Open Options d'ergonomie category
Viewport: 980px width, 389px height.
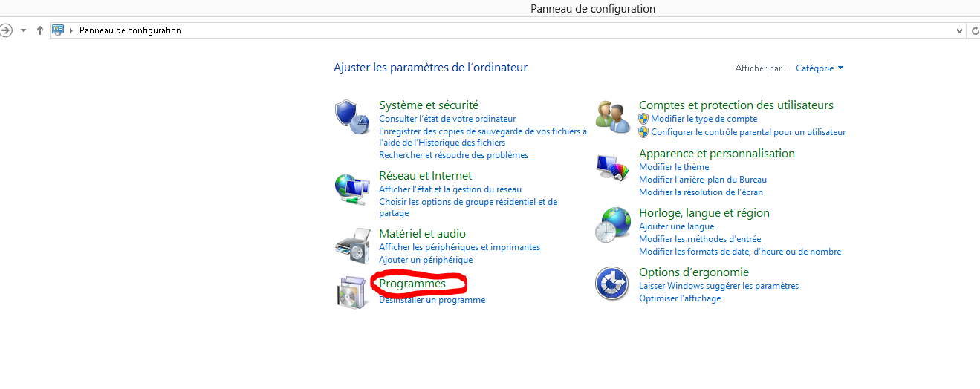(694, 272)
